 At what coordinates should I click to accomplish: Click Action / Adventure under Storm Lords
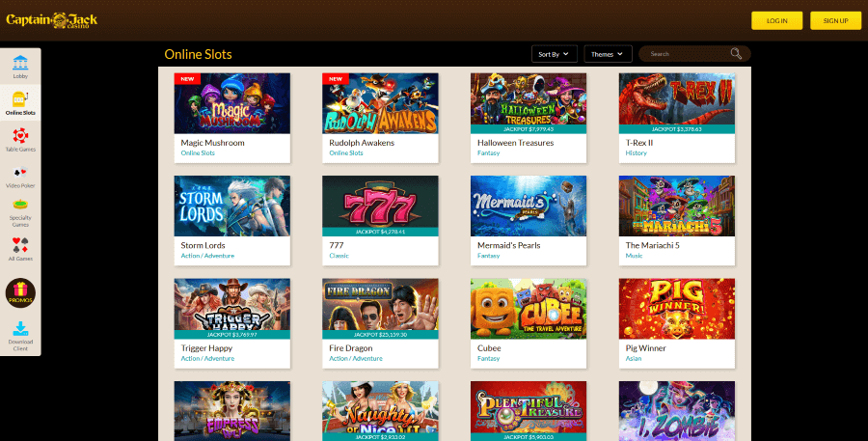207,256
